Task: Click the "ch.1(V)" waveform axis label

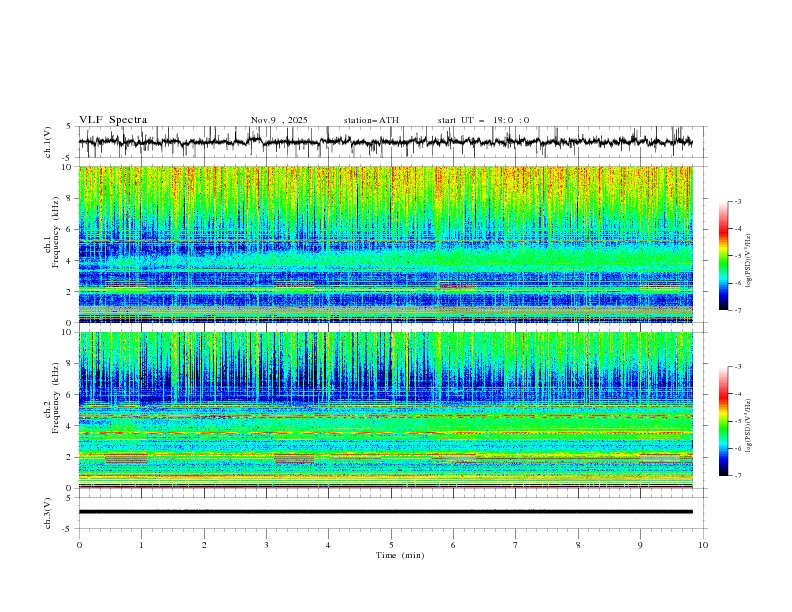Action: click(48, 142)
